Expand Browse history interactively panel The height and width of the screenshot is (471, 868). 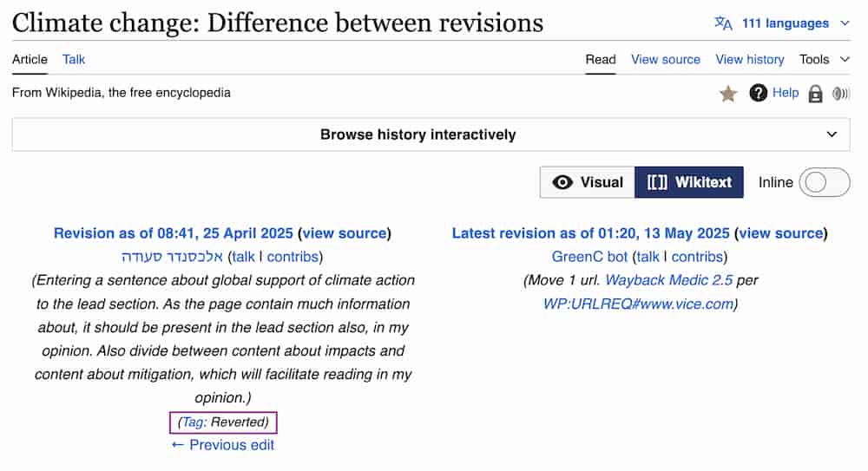pos(431,134)
